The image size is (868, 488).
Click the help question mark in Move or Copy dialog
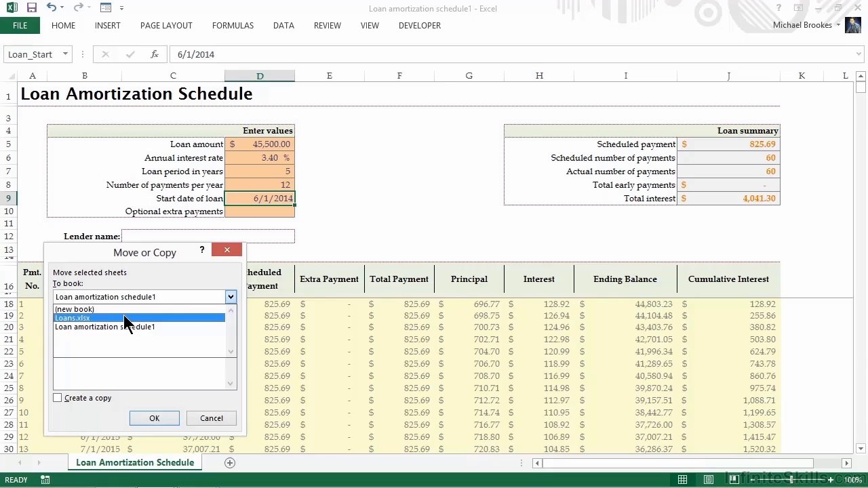(x=202, y=250)
